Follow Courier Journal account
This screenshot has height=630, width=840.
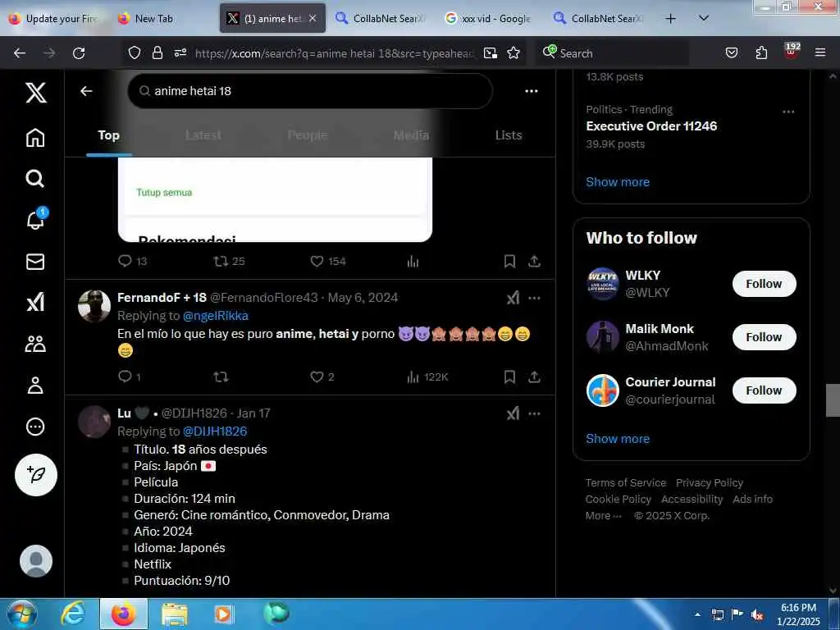coord(764,390)
